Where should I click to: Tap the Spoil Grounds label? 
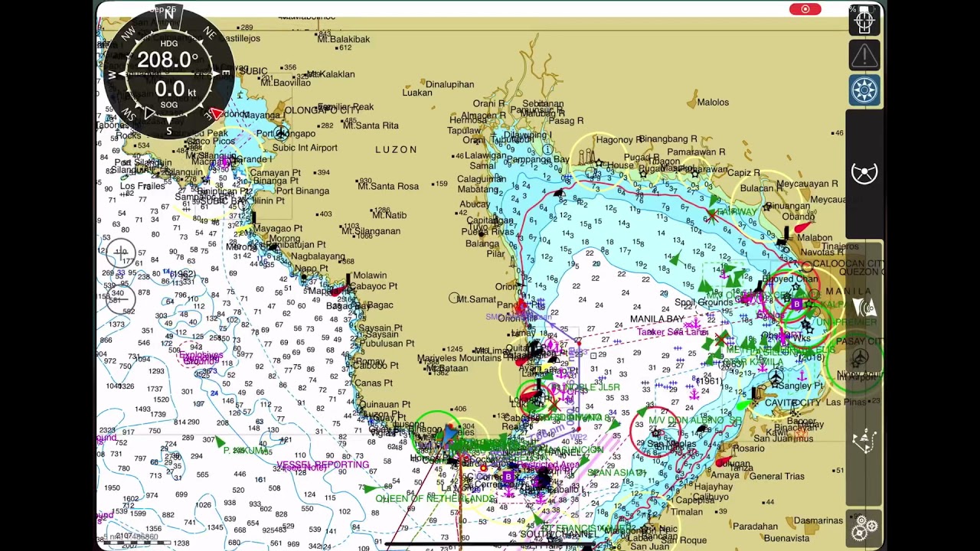point(704,302)
